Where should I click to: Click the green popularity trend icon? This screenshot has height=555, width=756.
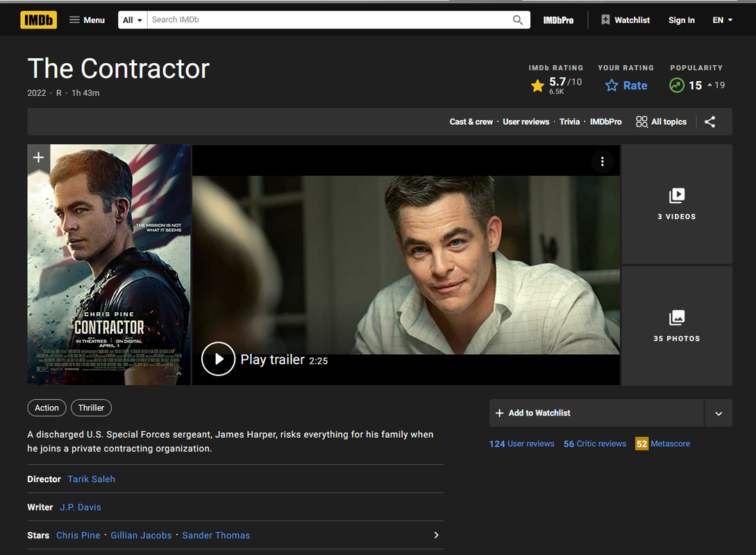tap(676, 85)
